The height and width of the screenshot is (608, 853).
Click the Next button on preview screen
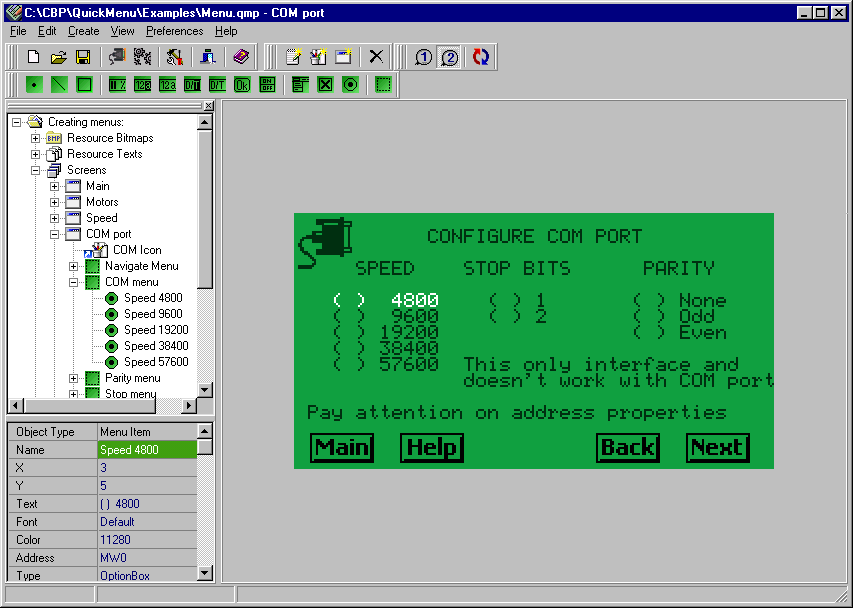[x=717, y=447]
